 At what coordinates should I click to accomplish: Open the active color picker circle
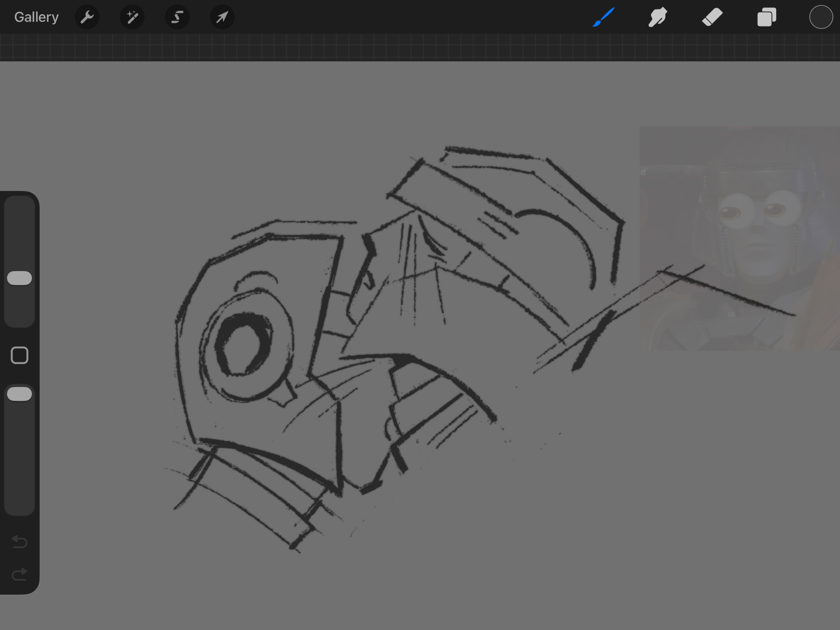coord(821,17)
